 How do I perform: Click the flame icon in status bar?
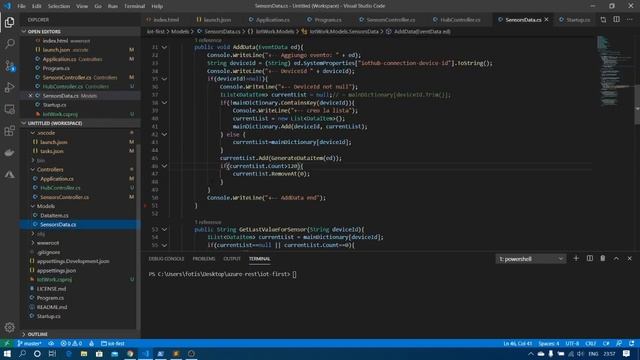(x=91, y=344)
